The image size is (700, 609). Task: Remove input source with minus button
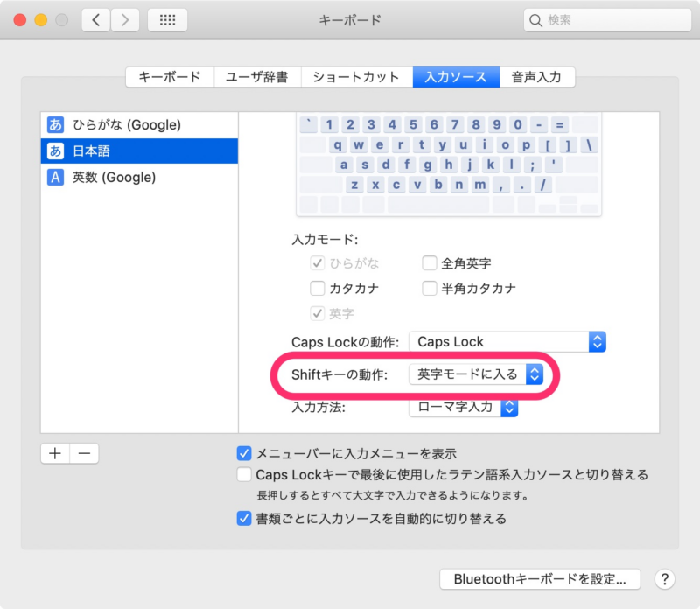tap(84, 453)
